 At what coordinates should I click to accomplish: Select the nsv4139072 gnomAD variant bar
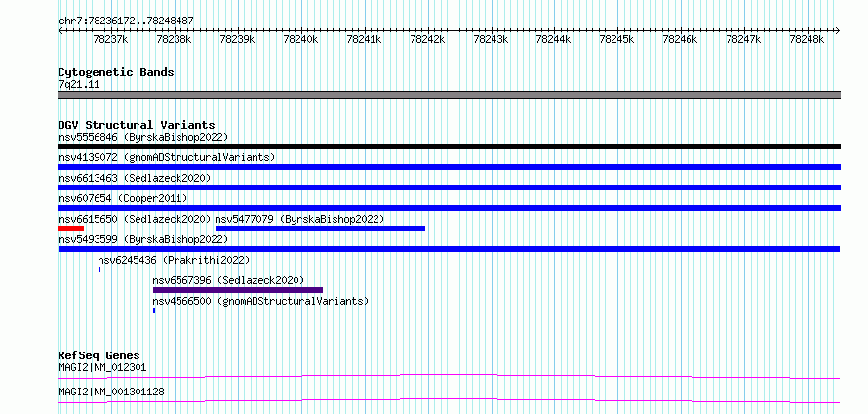[449, 167]
